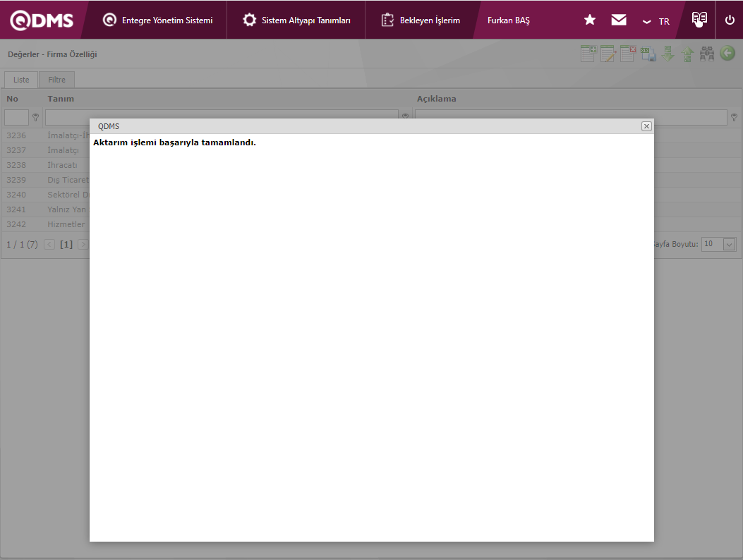
Task: Go to next page arrow
Action: 83,245
